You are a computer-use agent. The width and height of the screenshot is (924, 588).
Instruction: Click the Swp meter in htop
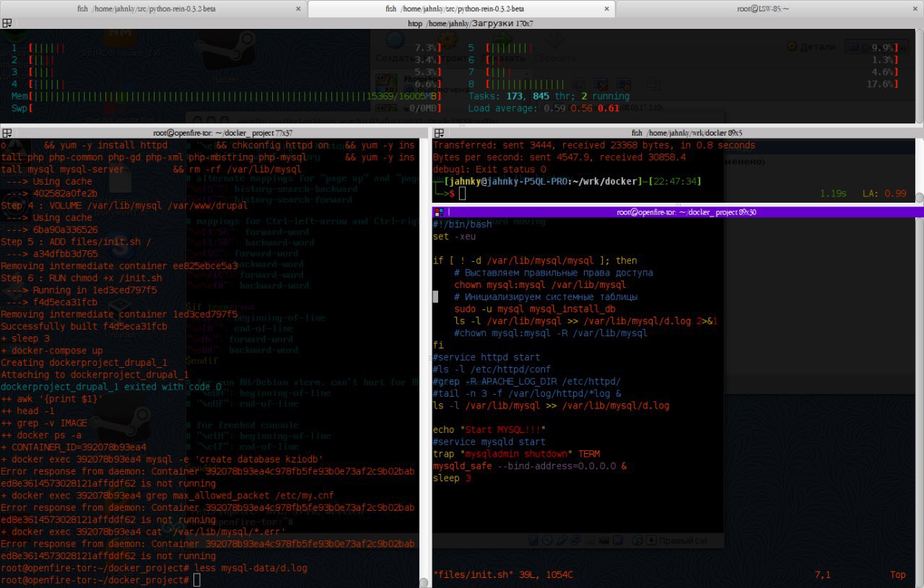(227, 108)
